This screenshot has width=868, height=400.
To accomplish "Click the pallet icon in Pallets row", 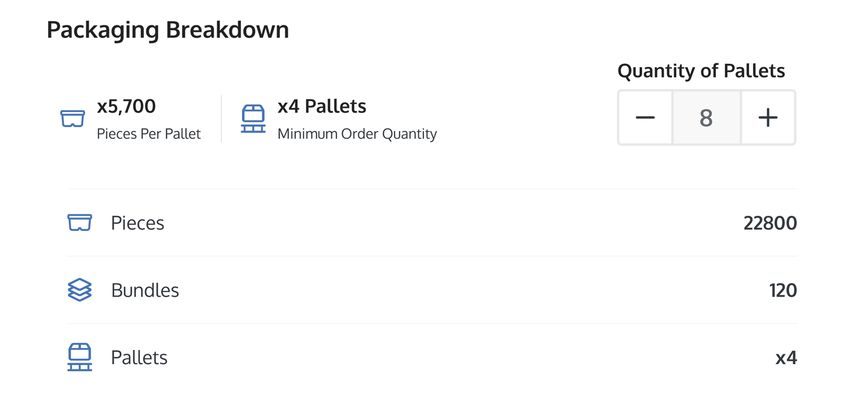I will 79,357.
